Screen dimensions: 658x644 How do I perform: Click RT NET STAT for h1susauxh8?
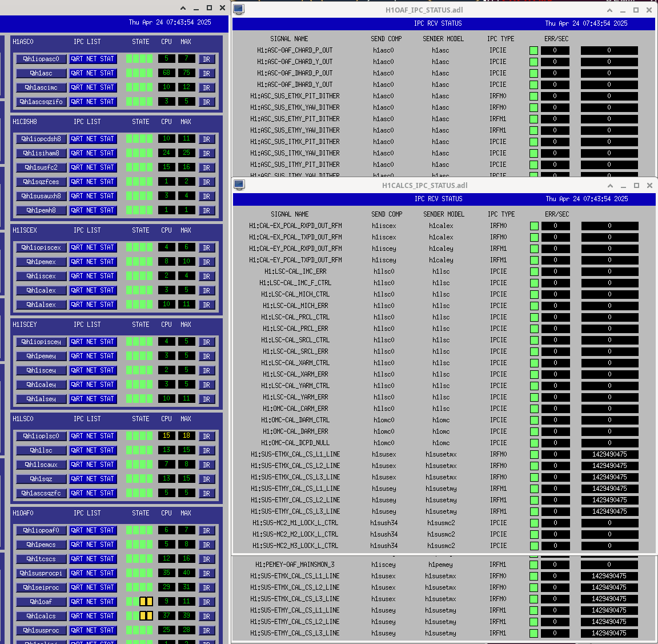93,195
